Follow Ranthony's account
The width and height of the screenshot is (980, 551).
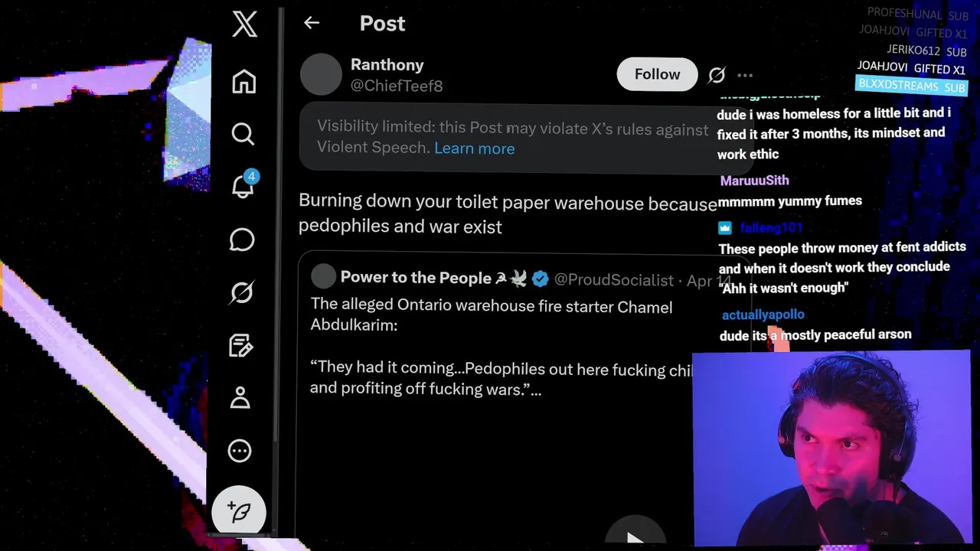click(x=657, y=74)
